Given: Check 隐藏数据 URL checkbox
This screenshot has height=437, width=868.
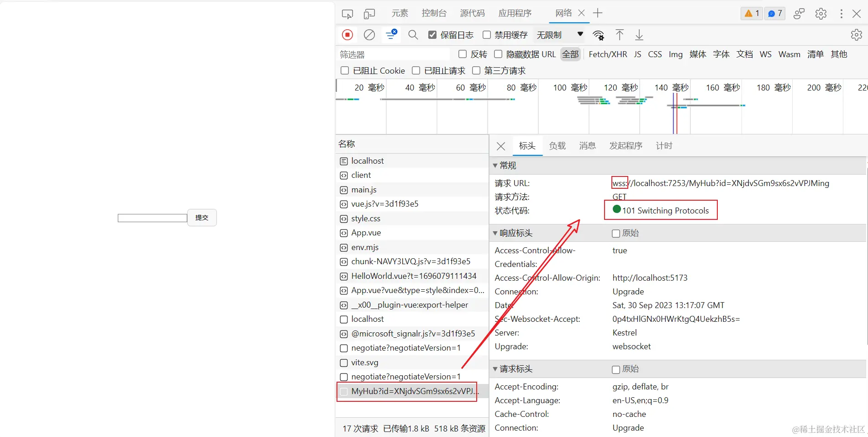Looking at the screenshot, I should 498,54.
